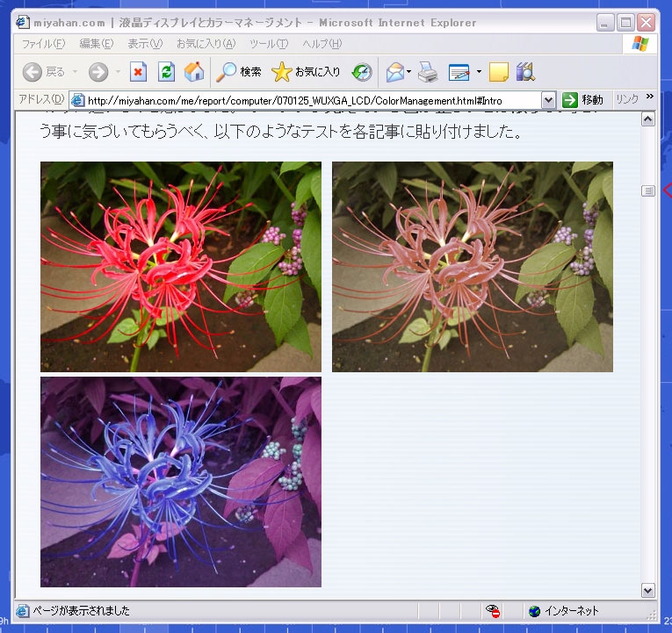This screenshot has height=633, width=672.
Task: Click the scrollbar down arrow
Action: click(648, 591)
